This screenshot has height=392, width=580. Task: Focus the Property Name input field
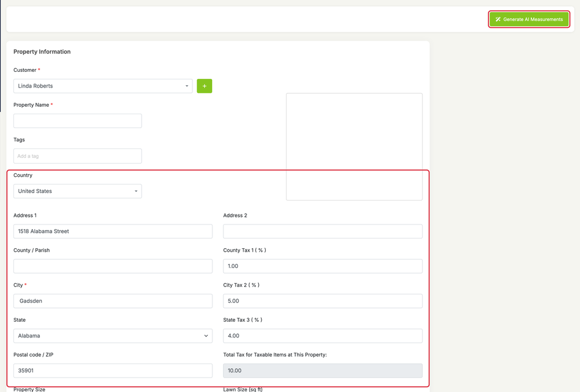tap(78, 121)
